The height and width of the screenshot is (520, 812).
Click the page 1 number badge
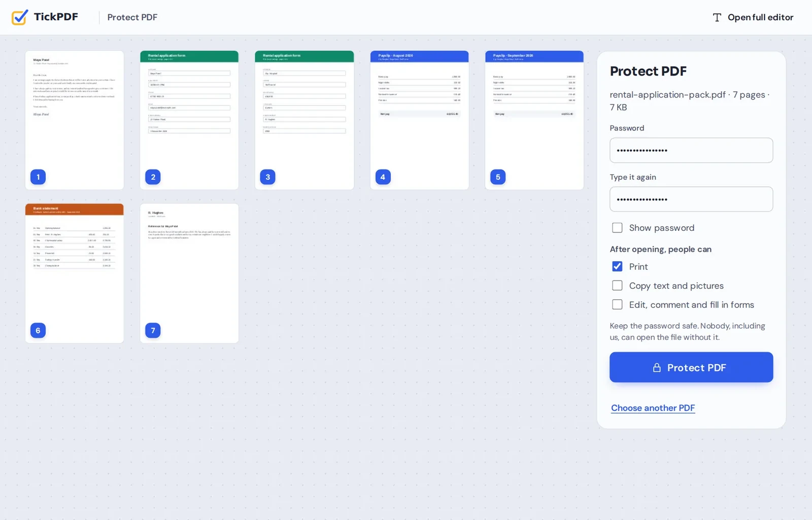point(38,177)
